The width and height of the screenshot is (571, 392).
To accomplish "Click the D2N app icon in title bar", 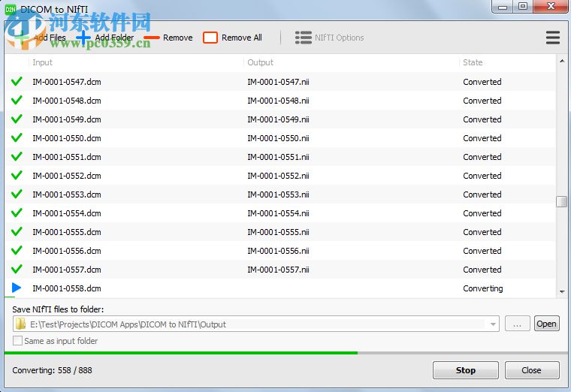I will pos(11,9).
